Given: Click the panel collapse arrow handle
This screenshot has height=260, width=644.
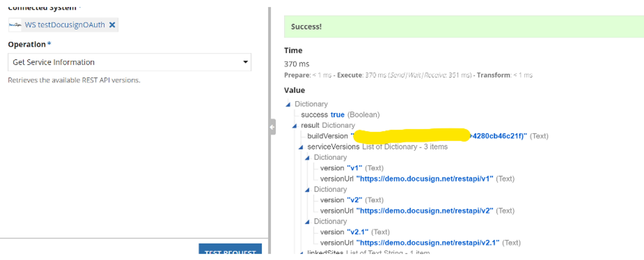Looking at the screenshot, I should (x=272, y=127).
